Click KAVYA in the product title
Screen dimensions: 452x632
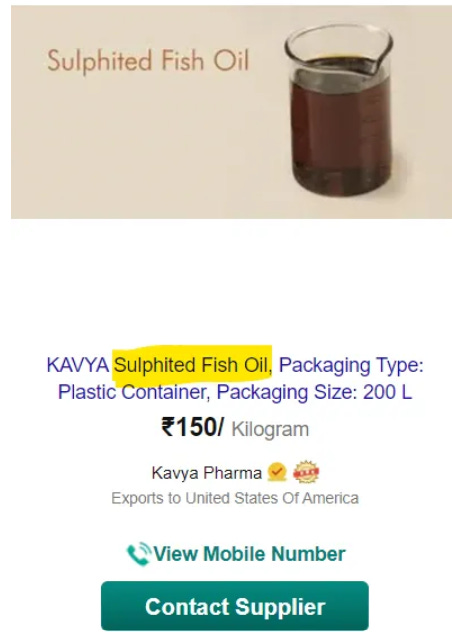(78, 365)
